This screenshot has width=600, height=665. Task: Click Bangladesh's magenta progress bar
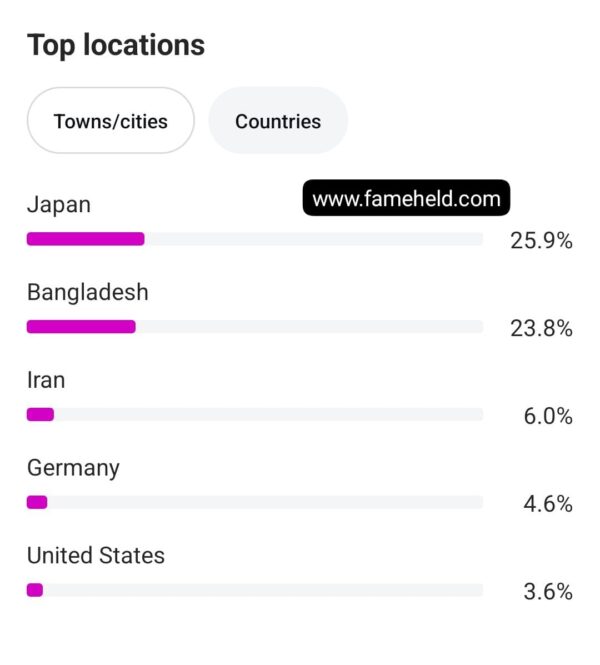[81, 327]
